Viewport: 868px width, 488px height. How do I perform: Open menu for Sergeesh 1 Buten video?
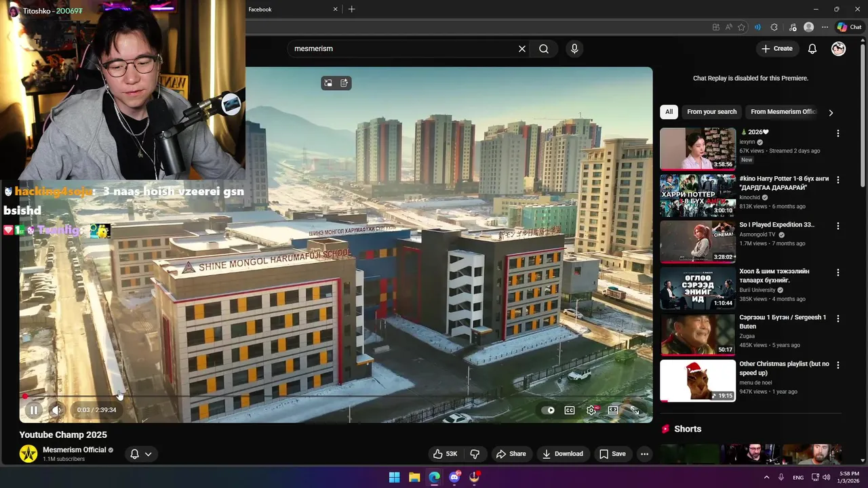point(838,319)
